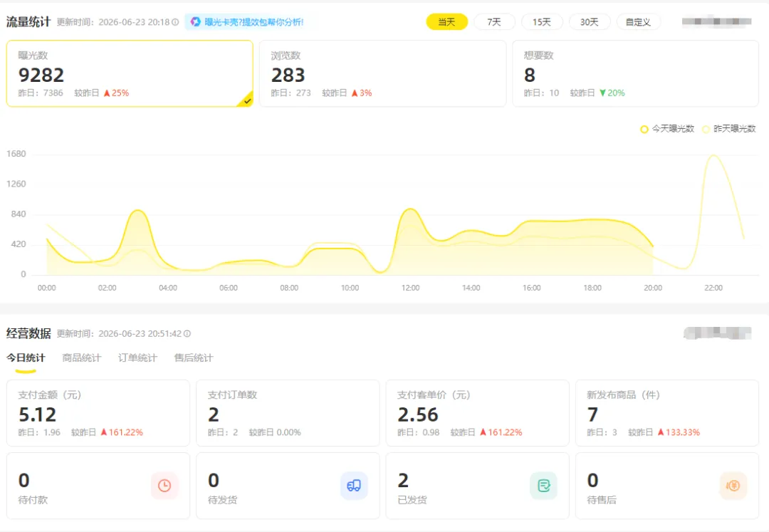Click the 待发货 truck icon

[354, 486]
